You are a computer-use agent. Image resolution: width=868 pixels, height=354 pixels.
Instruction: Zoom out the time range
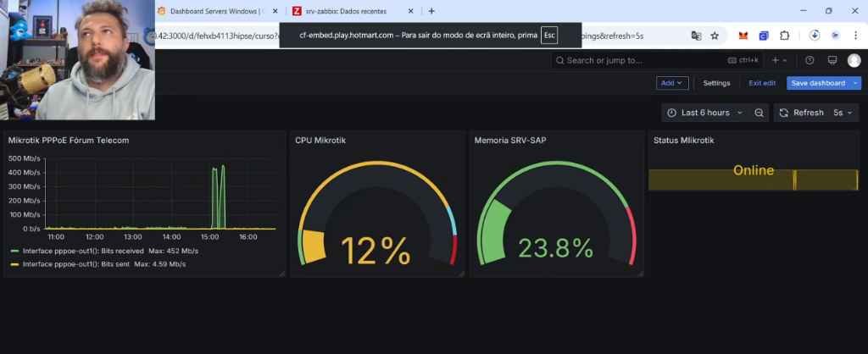(x=759, y=113)
